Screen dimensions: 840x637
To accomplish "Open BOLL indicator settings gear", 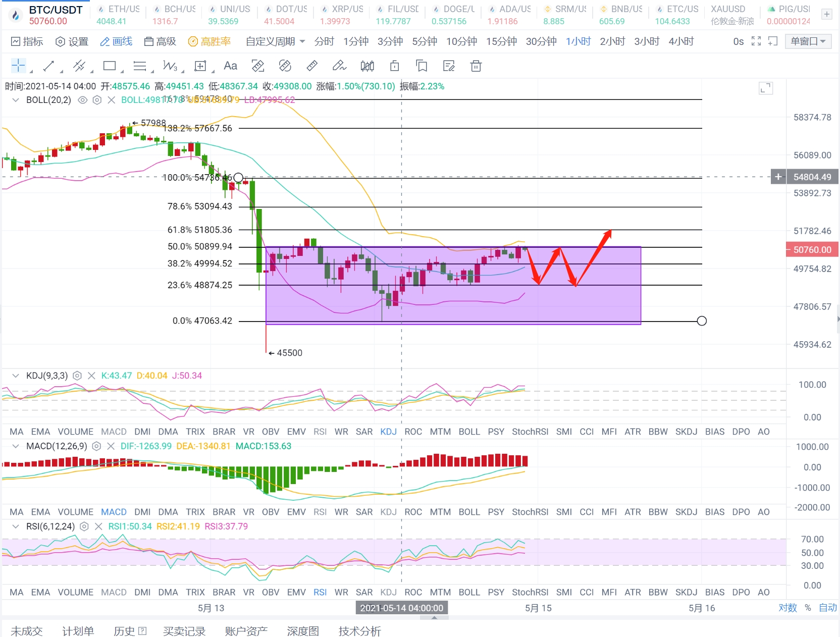I will [97, 100].
